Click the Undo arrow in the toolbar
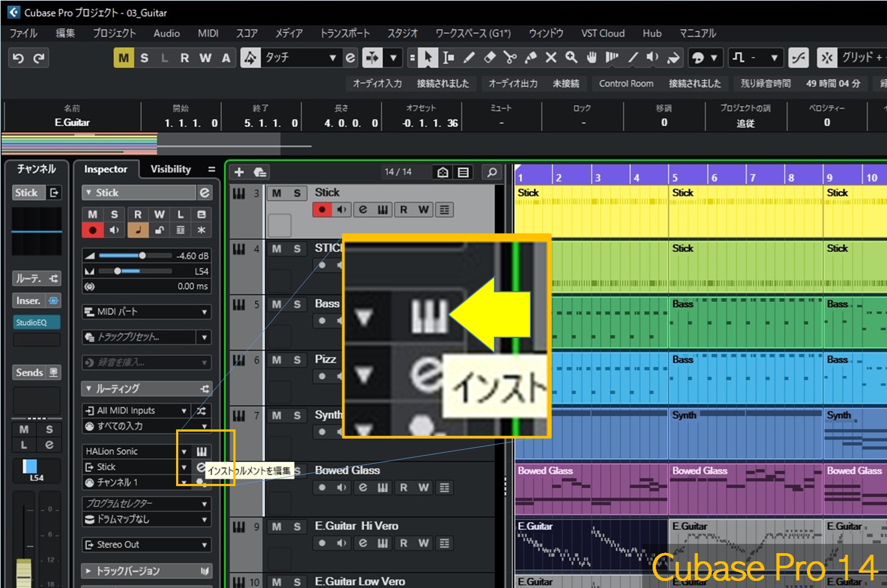This screenshot has height=588, width=887. pyautogui.click(x=18, y=58)
